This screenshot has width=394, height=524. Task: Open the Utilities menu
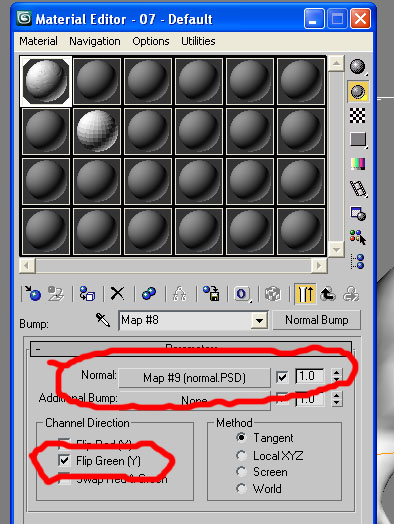tap(198, 41)
